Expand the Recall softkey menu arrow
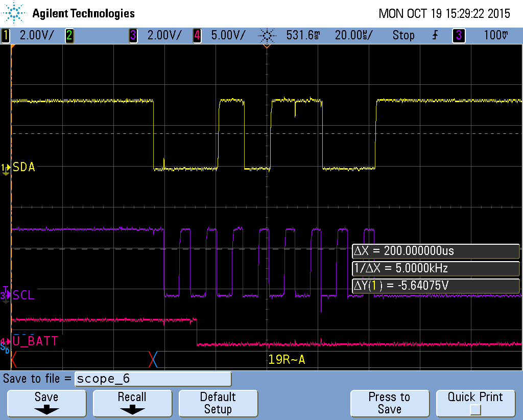 [x=132, y=410]
